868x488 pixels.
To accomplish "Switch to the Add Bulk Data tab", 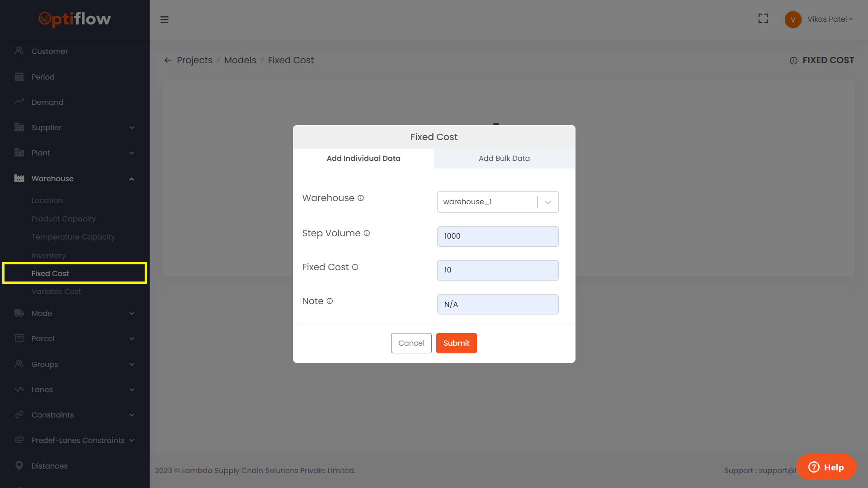I will [x=504, y=158].
